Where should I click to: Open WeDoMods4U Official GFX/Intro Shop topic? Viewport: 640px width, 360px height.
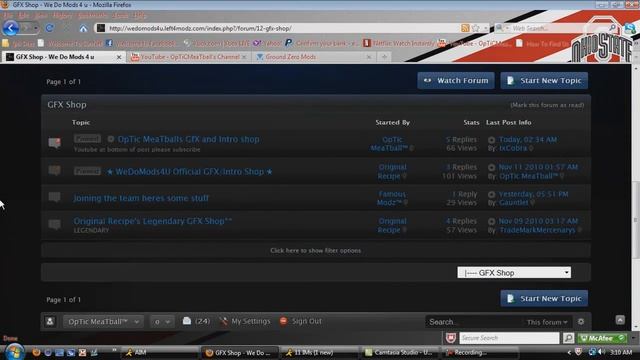[189, 172]
